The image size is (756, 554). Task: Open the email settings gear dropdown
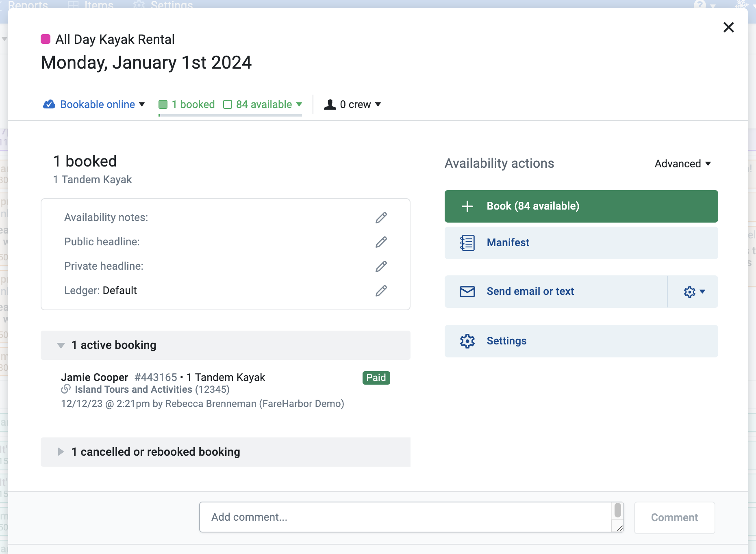(x=693, y=292)
